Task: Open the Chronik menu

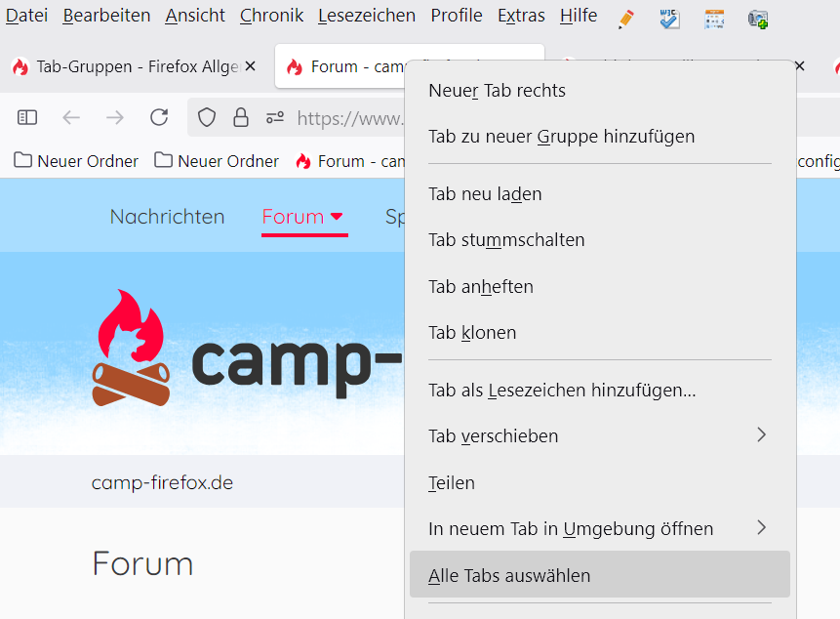Action: pos(271,16)
